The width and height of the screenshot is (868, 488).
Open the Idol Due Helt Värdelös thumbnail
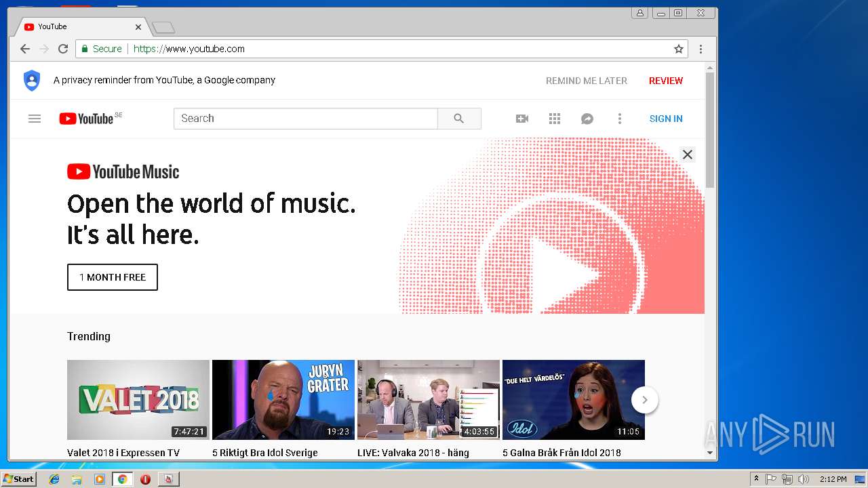pos(574,400)
